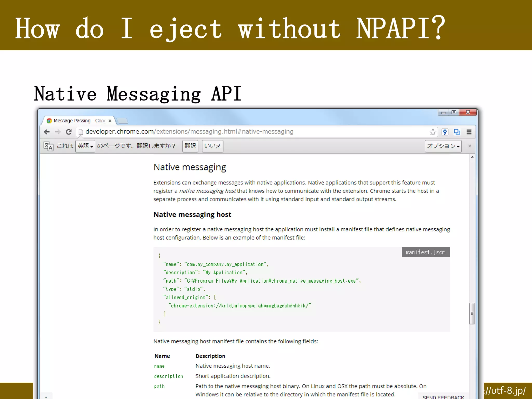Reload the page with refresh icon
Viewport: 532px width, 399px height.
tap(69, 132)
